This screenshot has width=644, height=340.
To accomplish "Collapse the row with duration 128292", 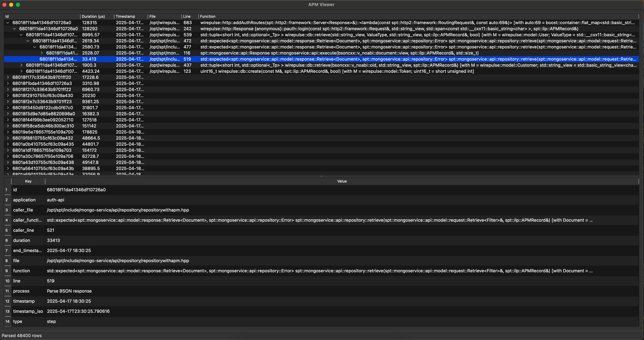I will point(15,29).
